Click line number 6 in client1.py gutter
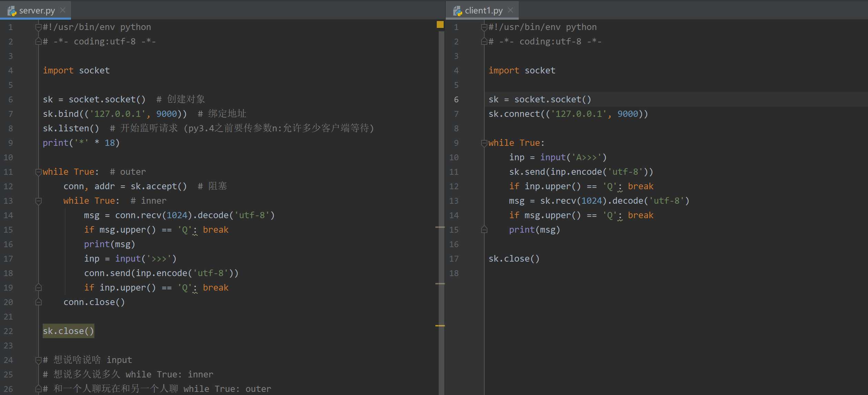Screen dimensions: 868x395 pyautogui.click(x=456, y=100)
